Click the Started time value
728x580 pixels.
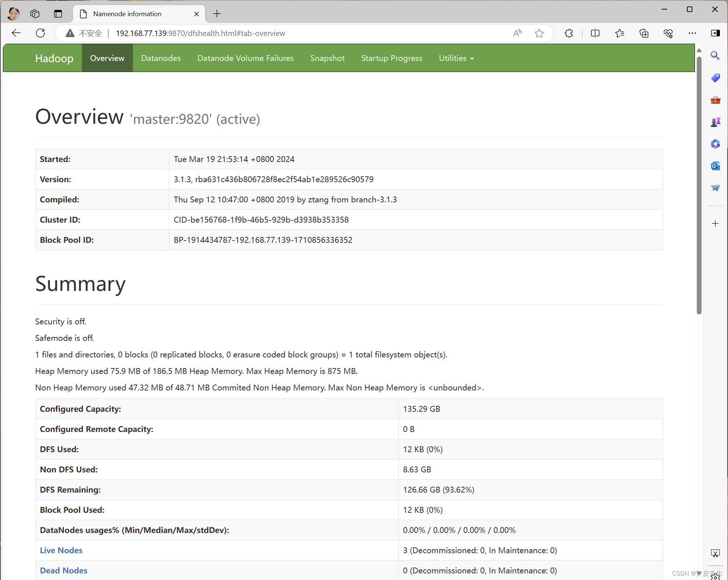(x=234, y=159)
